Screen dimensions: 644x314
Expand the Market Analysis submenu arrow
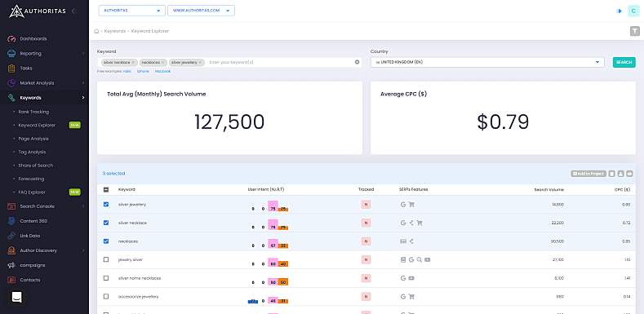[x=83, y=83]
